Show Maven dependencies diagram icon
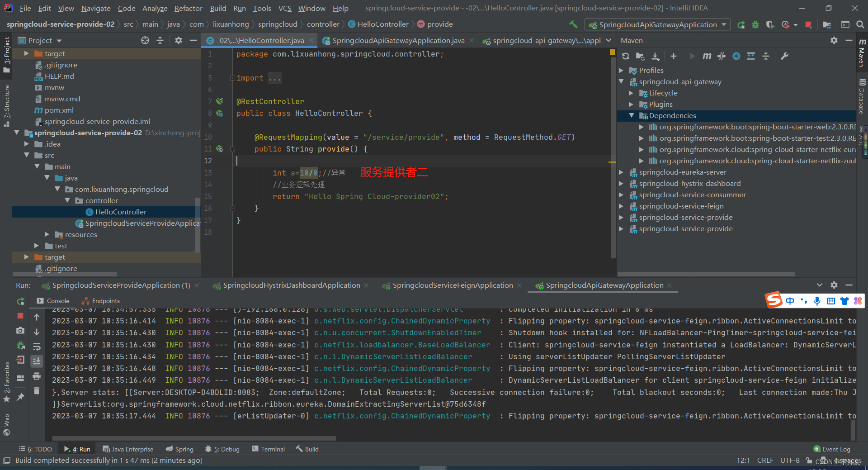868x470 pixels. [751, 56]
